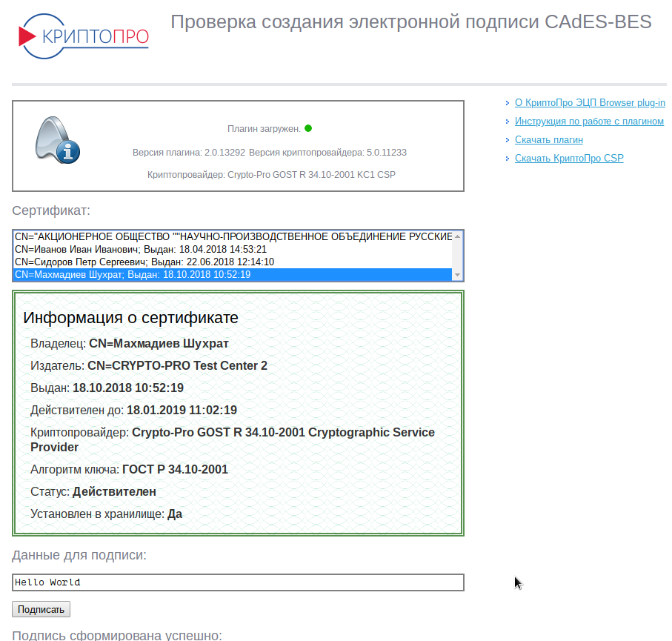This screenshot has height=641, width=672.
Task: Select the АКЦИОНЕРНОЕ ОБЩЕСТВО certificate in list
Action: coord(233,236)
